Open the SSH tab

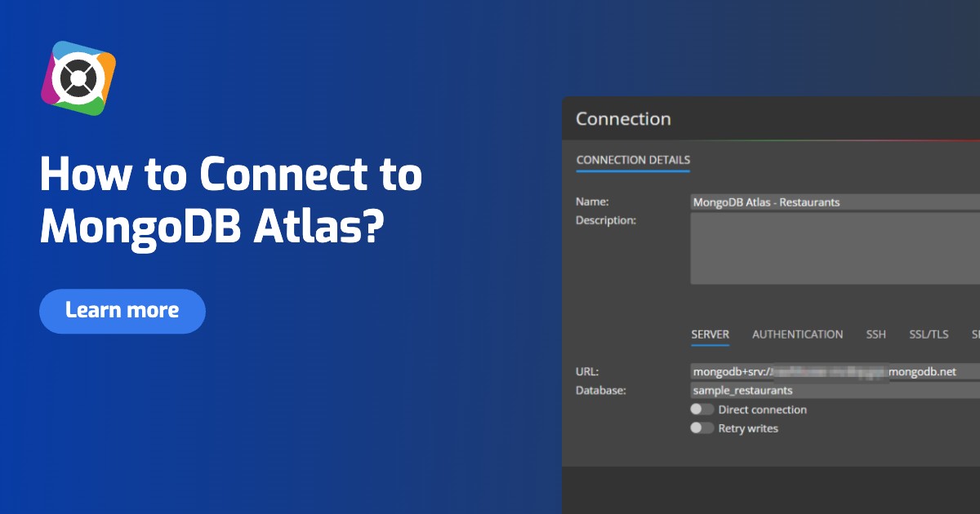point(876,335)
